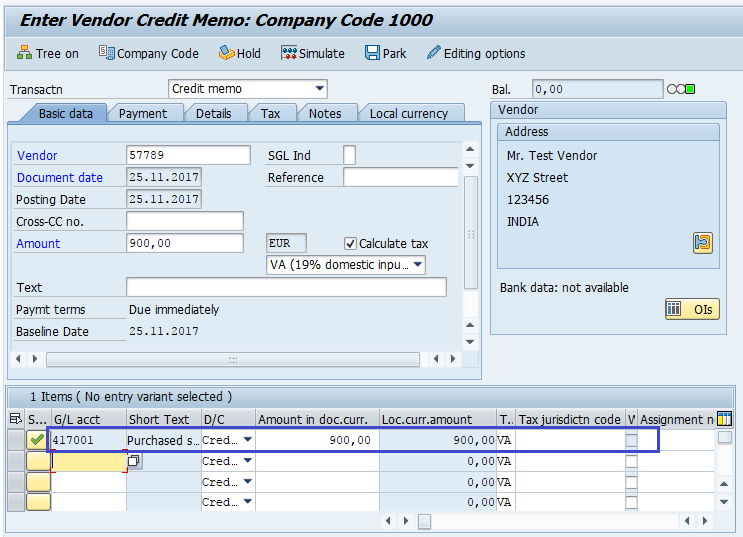Screen dimensions: 743x537
Task: Click the Loc.curr.amount column header
Action: tap(438, 419)
